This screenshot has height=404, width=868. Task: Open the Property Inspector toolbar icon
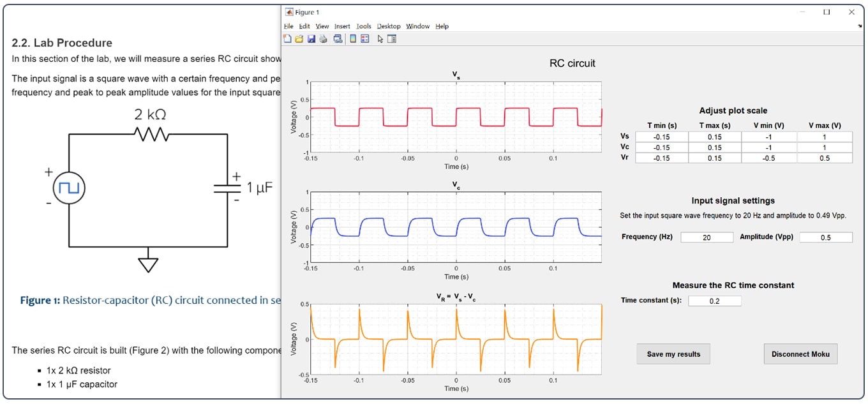392,39
